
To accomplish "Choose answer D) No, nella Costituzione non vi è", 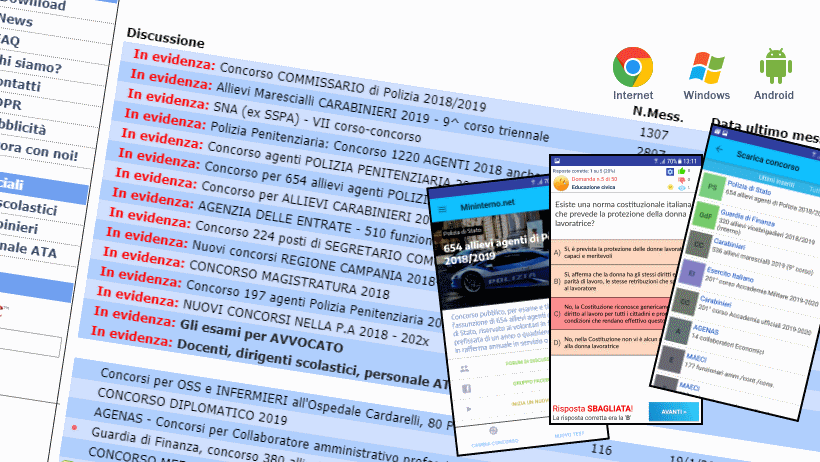I will point(607,342).
